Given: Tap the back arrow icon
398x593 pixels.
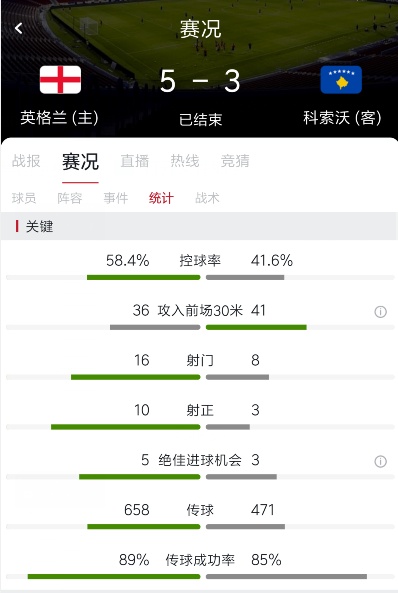Looking at the screenshot, I should [x=19, y=28].
